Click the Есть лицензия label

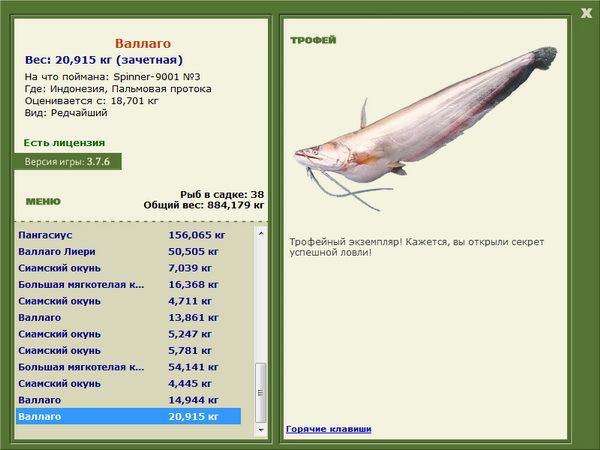point(64,143)
